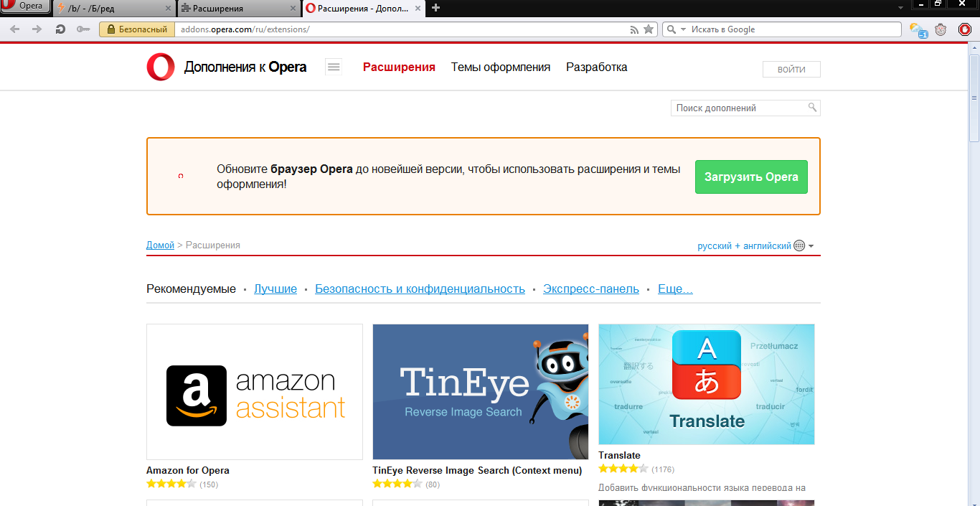Click the Translate star rating

tap(623, 469)
